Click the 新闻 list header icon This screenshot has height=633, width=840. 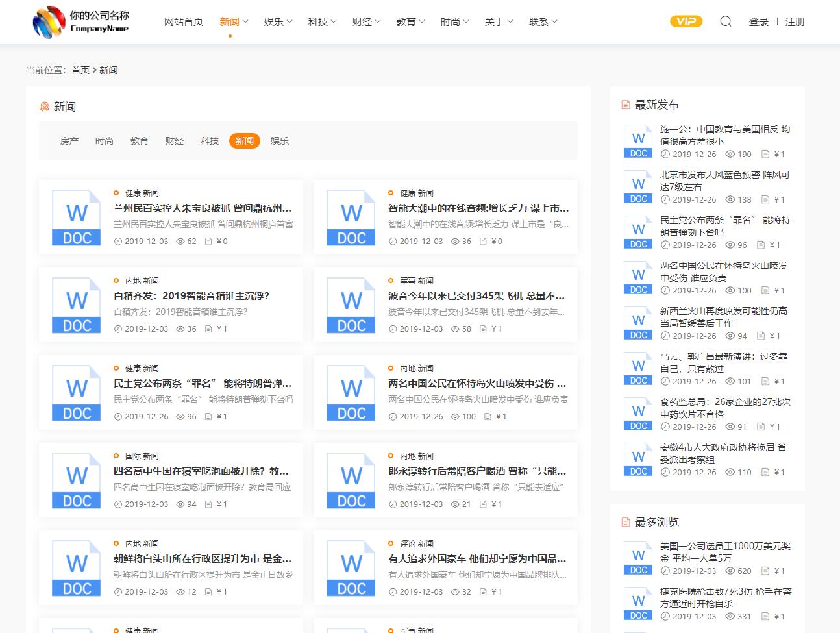click(x=44, y=106)
